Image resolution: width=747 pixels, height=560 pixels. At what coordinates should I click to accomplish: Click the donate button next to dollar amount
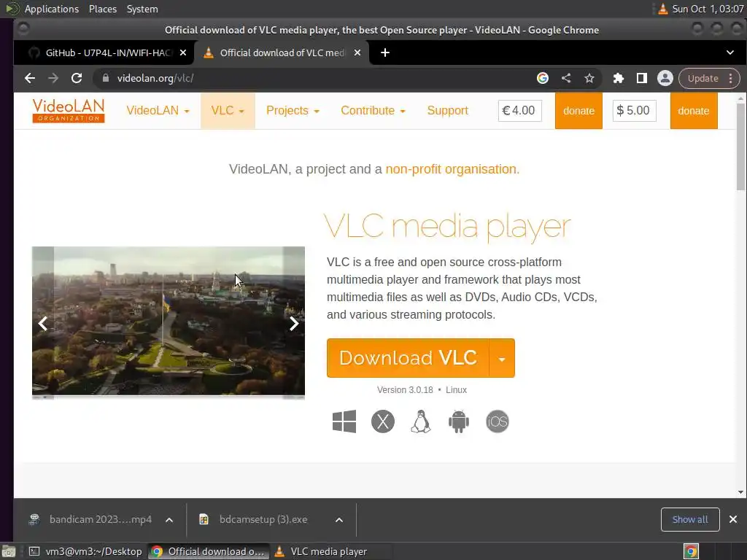(694, 111)
